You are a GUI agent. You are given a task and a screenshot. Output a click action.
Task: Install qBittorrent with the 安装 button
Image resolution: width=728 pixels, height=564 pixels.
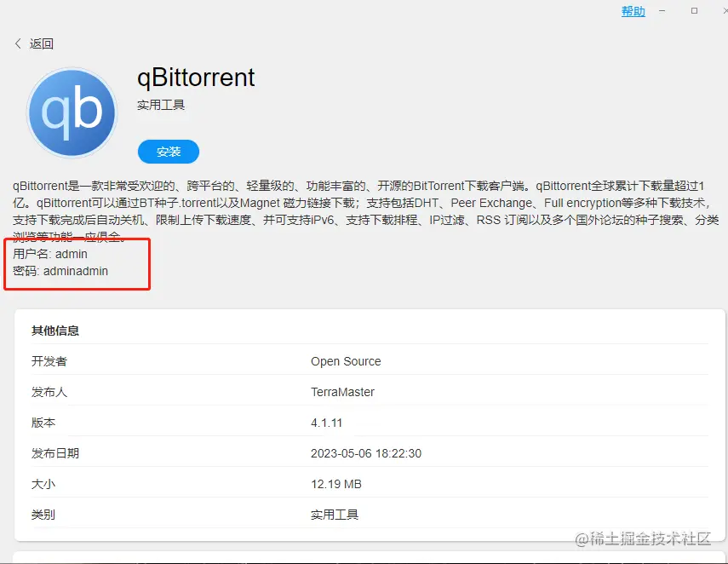point(169,152)
